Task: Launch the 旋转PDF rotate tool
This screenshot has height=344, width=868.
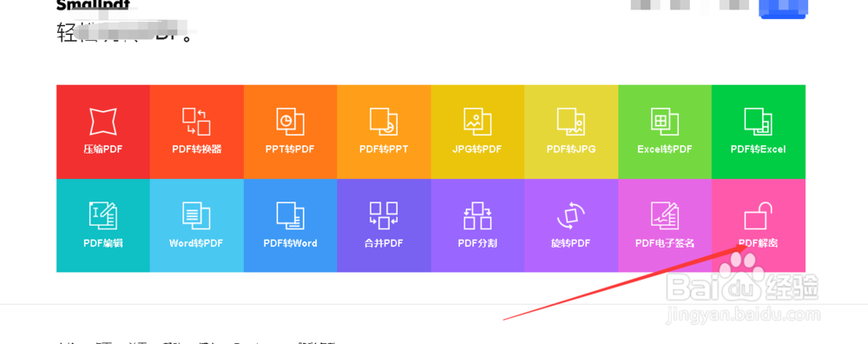Action: [x=571, y=226]
